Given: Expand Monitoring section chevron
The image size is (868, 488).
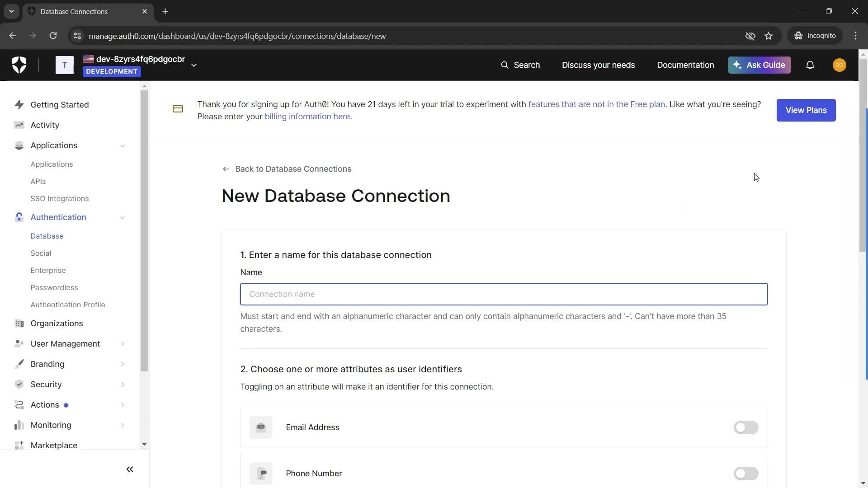Looking at the screenshot, I should (x=123, y=425).
